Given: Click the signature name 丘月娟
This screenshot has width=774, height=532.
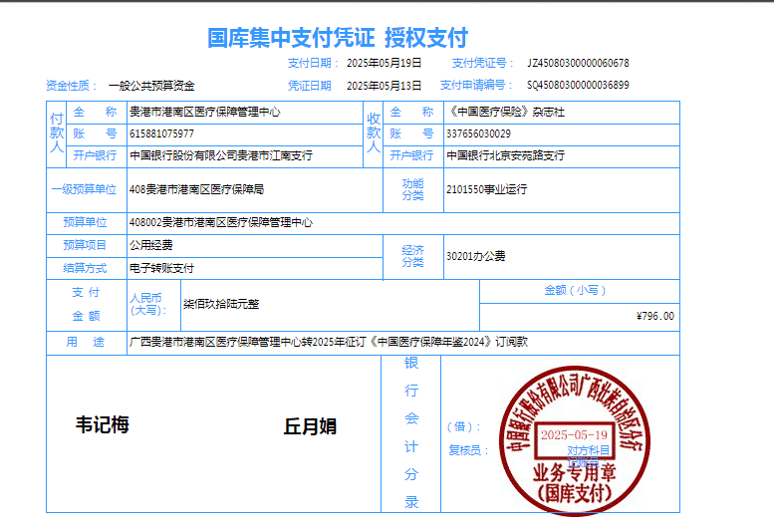Looking at the screenshot, I should pyautogui.click(x=310, y=426).
